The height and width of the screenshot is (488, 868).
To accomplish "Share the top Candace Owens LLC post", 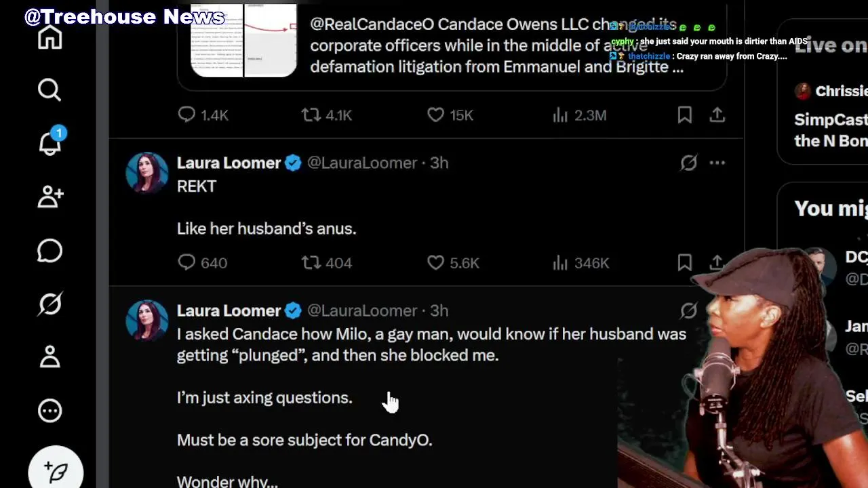I will point(717,115).
